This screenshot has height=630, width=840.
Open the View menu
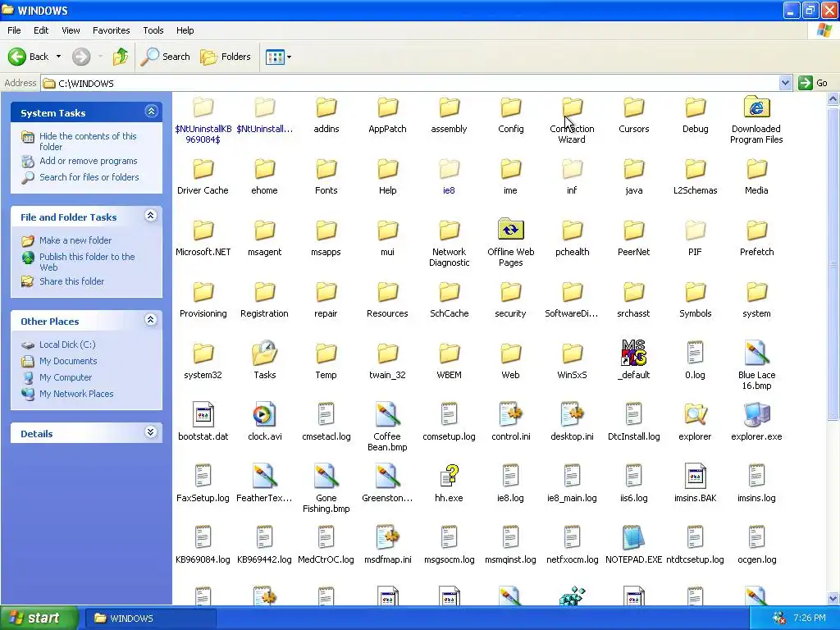pos(71,30)
